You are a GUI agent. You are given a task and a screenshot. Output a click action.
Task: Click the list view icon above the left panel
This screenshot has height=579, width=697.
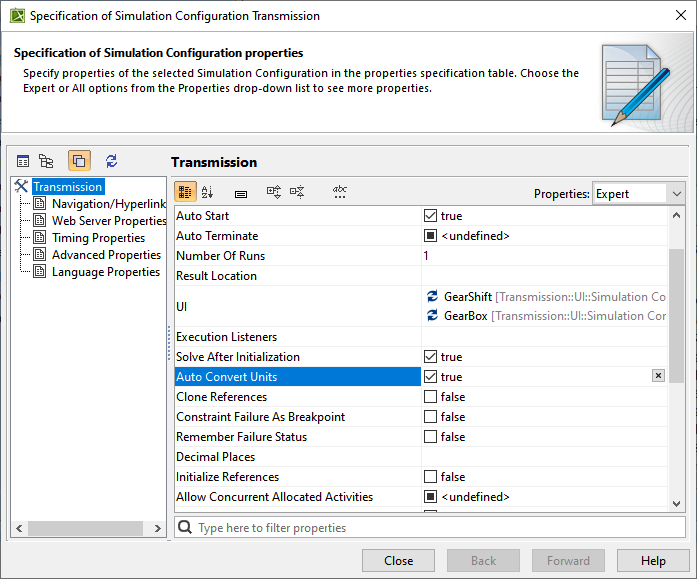23,160
